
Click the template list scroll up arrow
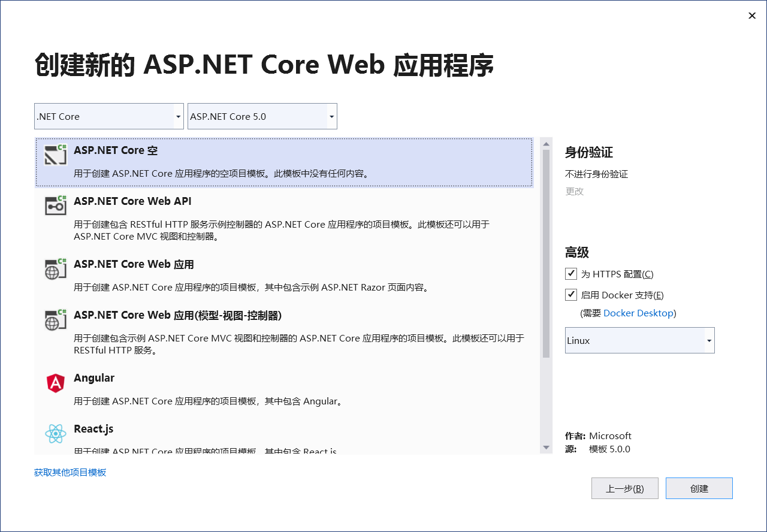click(x=546, y=144)
